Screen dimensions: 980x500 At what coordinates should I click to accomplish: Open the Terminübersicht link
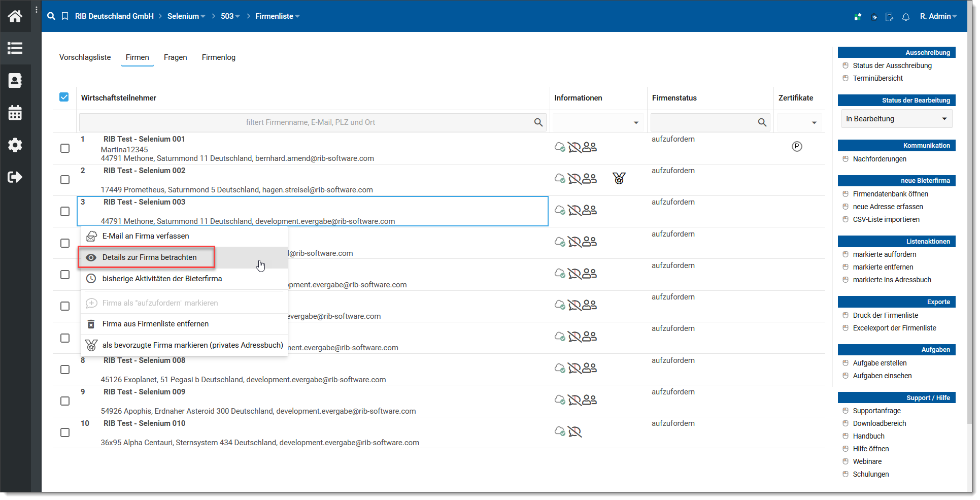(x=878, y=78)
